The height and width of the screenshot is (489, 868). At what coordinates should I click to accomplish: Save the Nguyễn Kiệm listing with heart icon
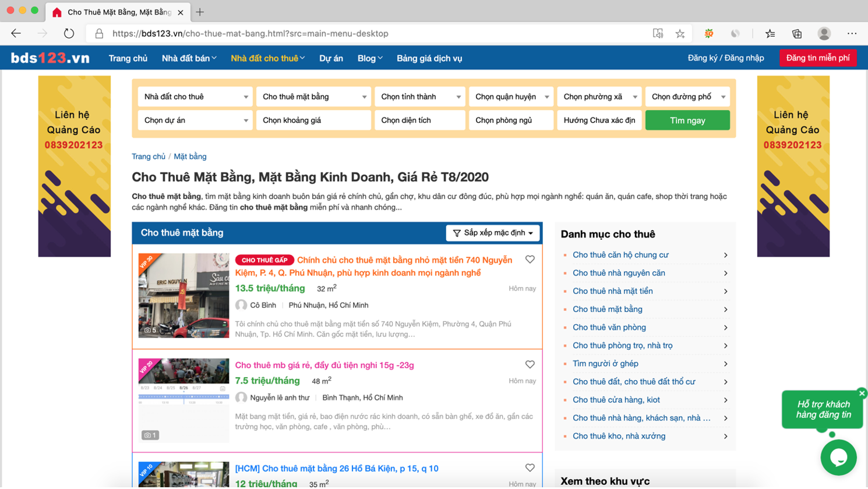coord(530,260)
